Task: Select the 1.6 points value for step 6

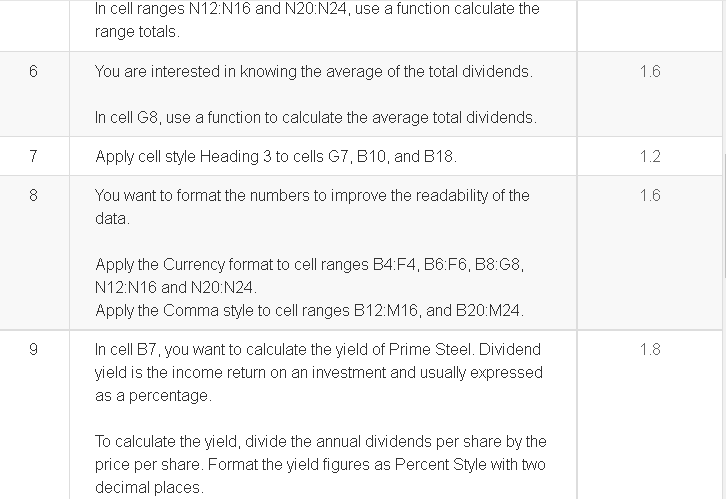Action: (650, 71)
